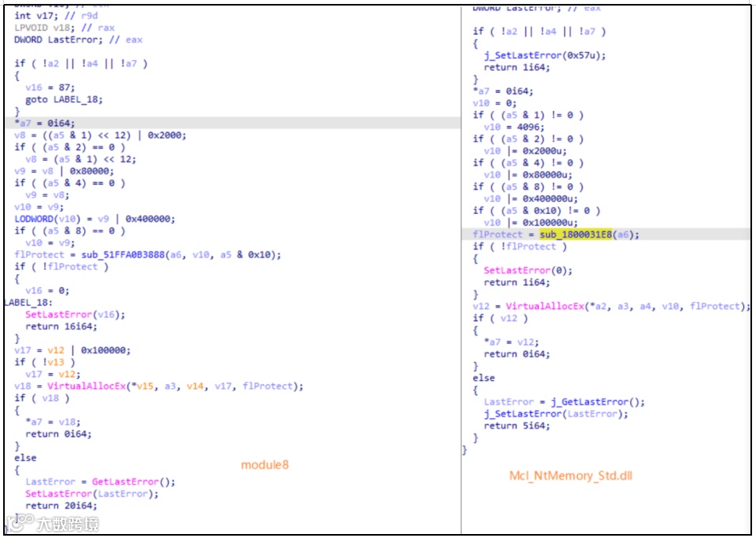Select the 'return 5i64;' statement
The image size is (756, 538).
(x=517, y=426)
